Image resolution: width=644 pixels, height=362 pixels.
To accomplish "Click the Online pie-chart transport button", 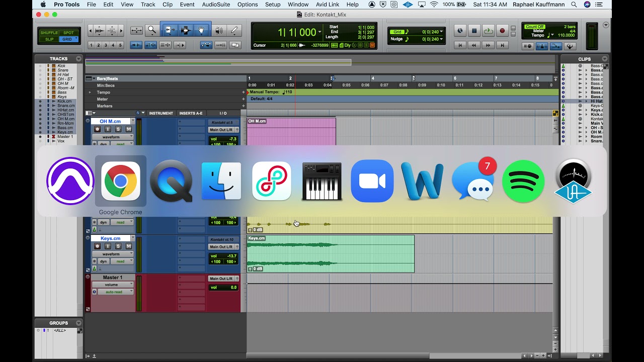I will coord(460,31).
